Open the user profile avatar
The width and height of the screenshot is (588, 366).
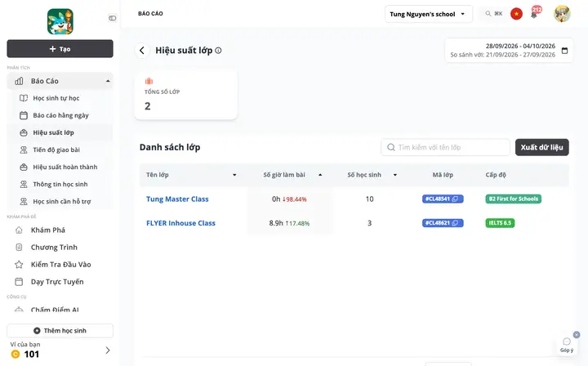562,14
